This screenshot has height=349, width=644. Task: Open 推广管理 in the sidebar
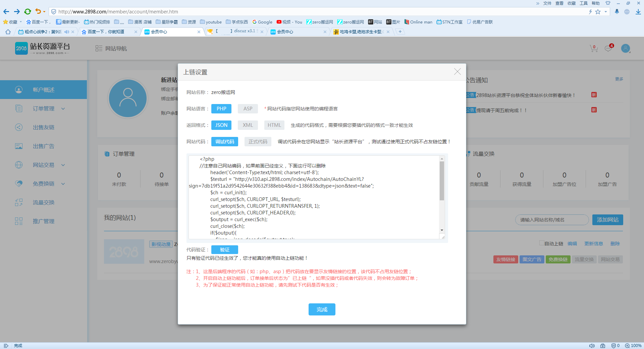(x=43, y=221)
